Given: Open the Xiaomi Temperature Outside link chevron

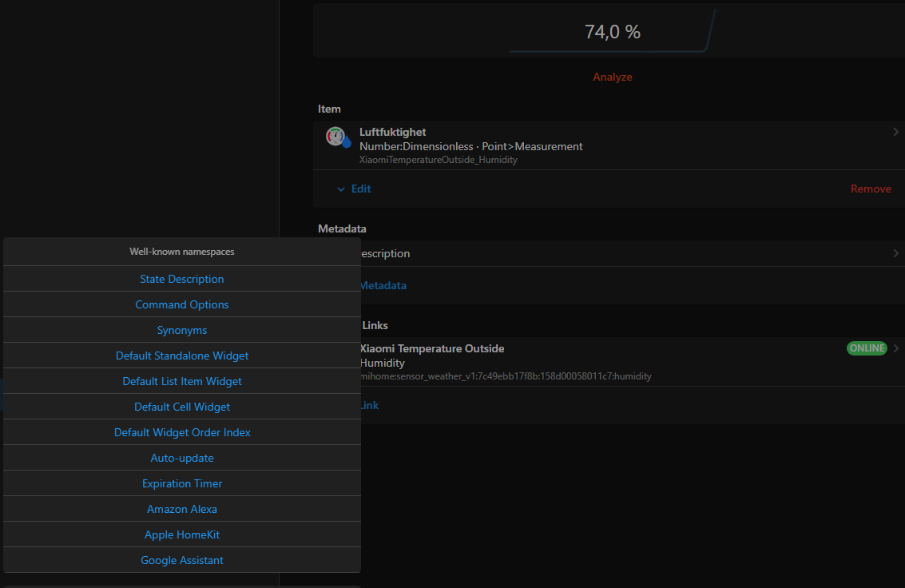Looking at the screenshot, I should (x=895, y=348).
